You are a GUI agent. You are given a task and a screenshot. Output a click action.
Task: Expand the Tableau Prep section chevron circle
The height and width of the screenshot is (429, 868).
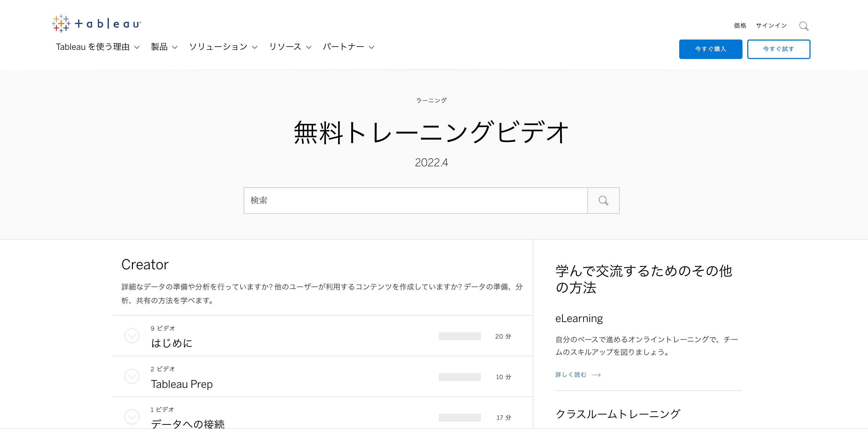pos(132,376)
